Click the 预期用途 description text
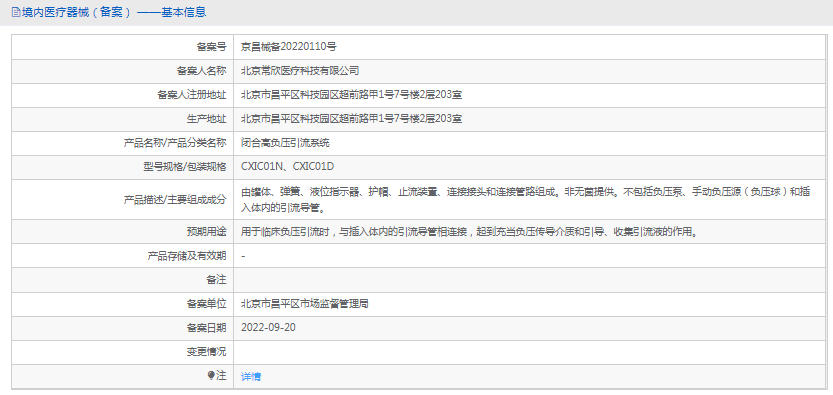The height and width of the screenshot is (395, 833). click(469, 232)
